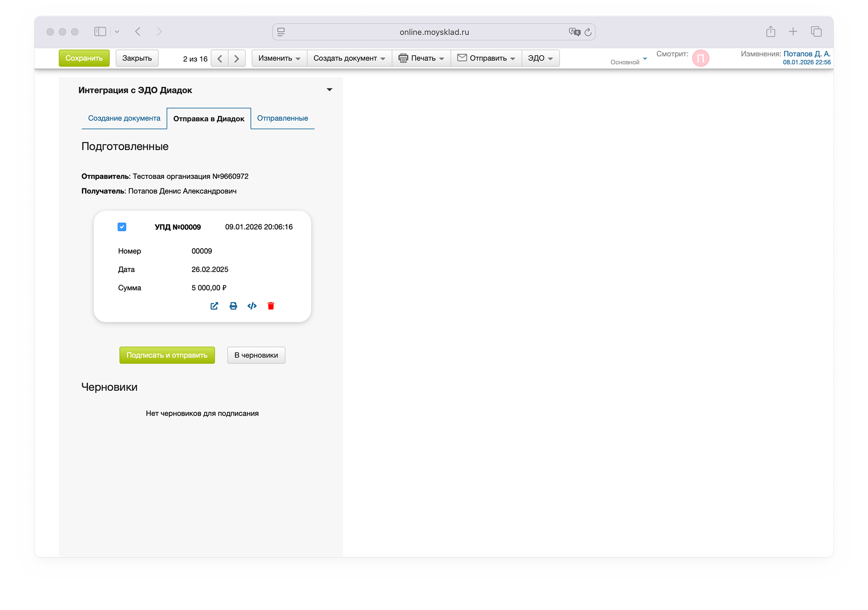Uncheck the УПД №00009 checkbox
Image resolution: width=868 pixels, height=610 pixels.
122,227
